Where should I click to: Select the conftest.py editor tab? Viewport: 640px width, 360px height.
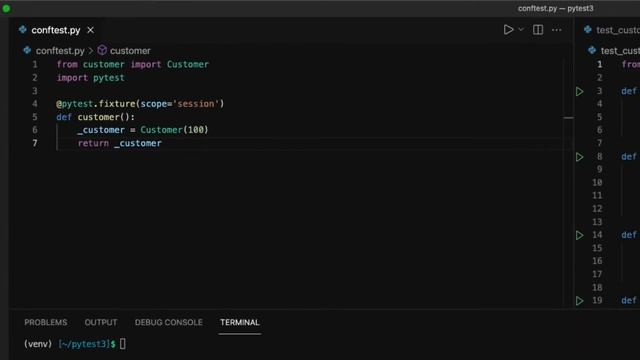pyautogui.click(x=56, y=30)
